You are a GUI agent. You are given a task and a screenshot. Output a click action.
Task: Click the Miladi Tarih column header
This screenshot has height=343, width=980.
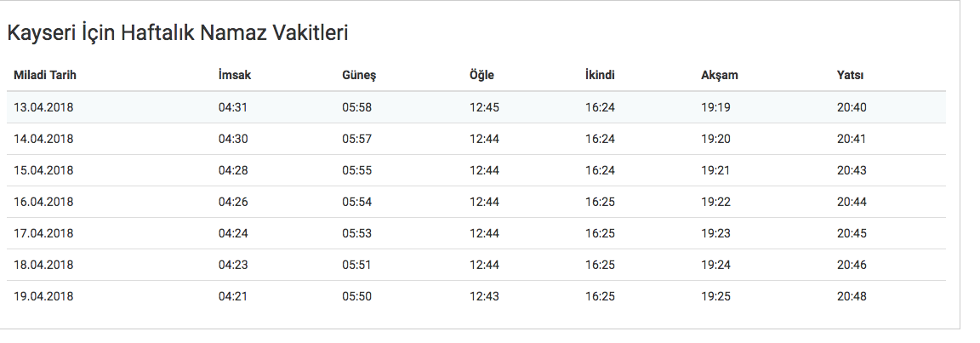click(x=45, y=75)
